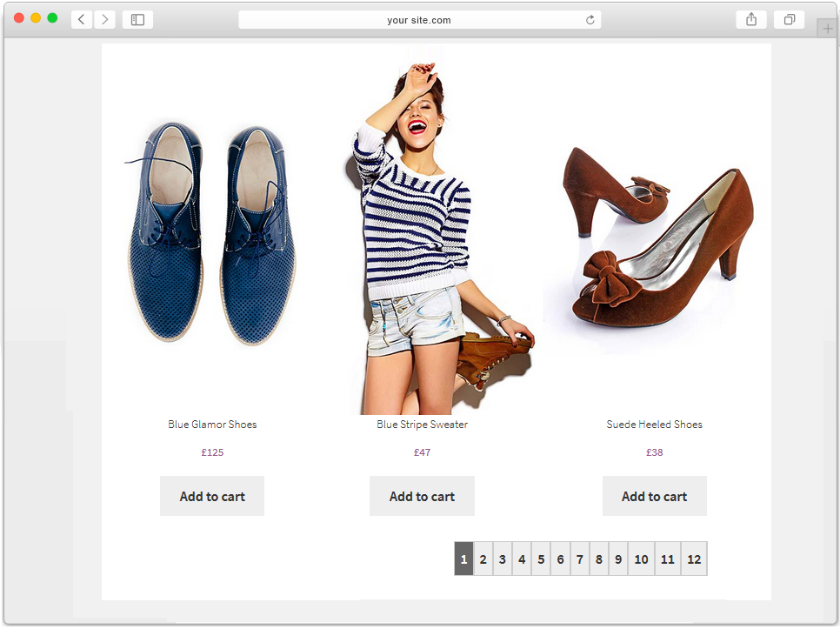Select pagination page 1

click(464, 559)
